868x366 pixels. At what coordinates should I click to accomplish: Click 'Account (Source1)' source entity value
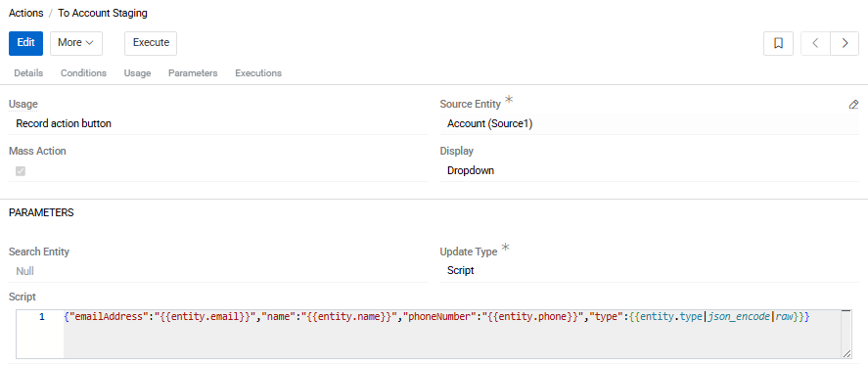pos(490,124)
